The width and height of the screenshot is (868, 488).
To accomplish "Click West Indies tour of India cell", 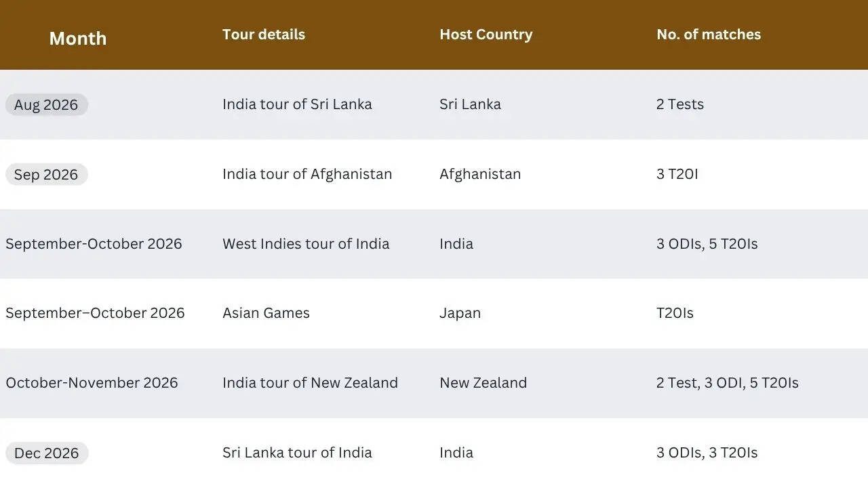I will coord(306,243).
